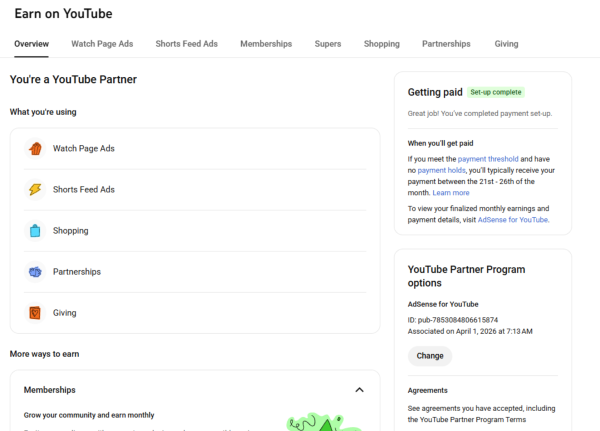Open the payment threshold link

pos(488,159)
